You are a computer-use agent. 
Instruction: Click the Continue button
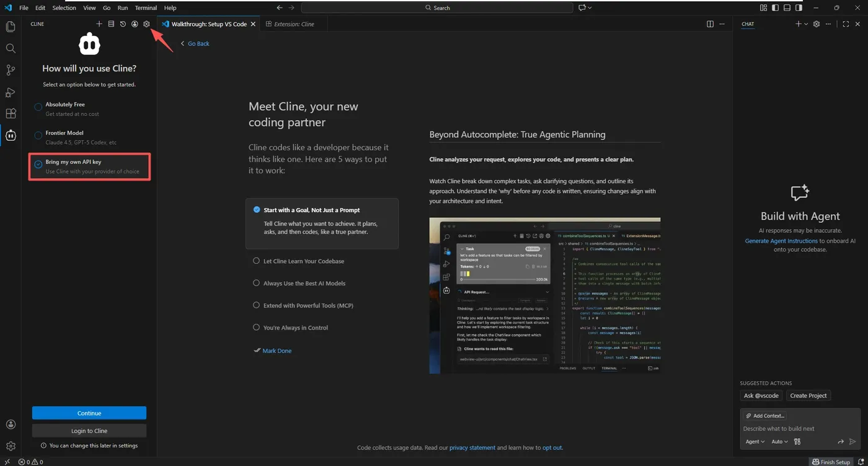coord(89,413)
